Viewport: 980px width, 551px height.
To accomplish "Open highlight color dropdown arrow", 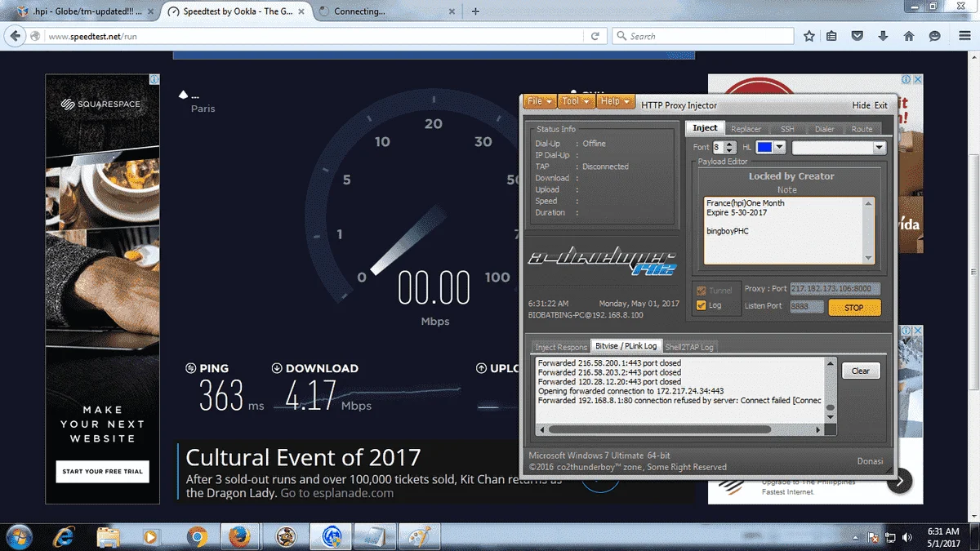I will click(x=779, y=148).
